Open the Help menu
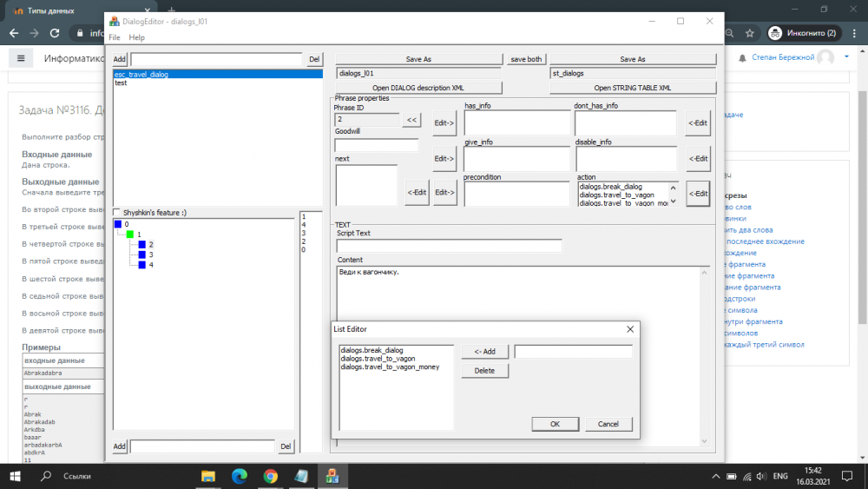Screen dimensions: 868x489 (x=136, y=38)
